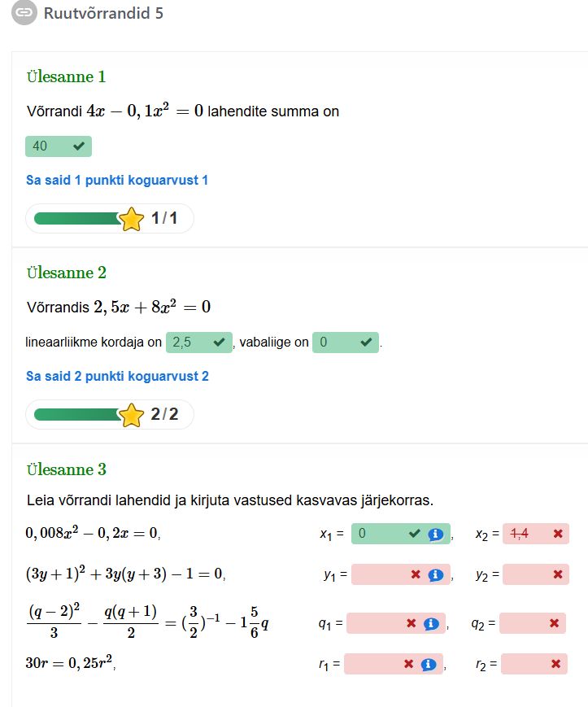Click "Sa said 2 punkti koguarvust 2"
Image resolution: width=588 pixels, height=707 pixels.
[x=117, y=377]
